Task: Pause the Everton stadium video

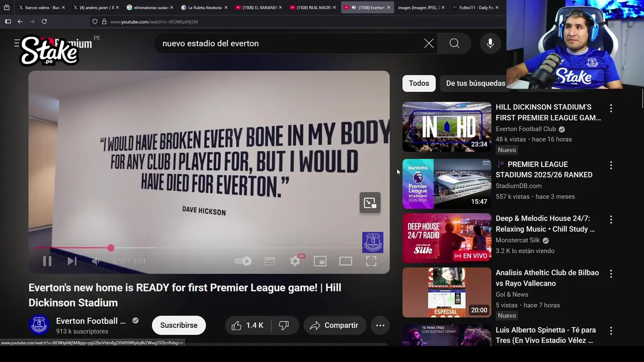Action: [47, 261]
